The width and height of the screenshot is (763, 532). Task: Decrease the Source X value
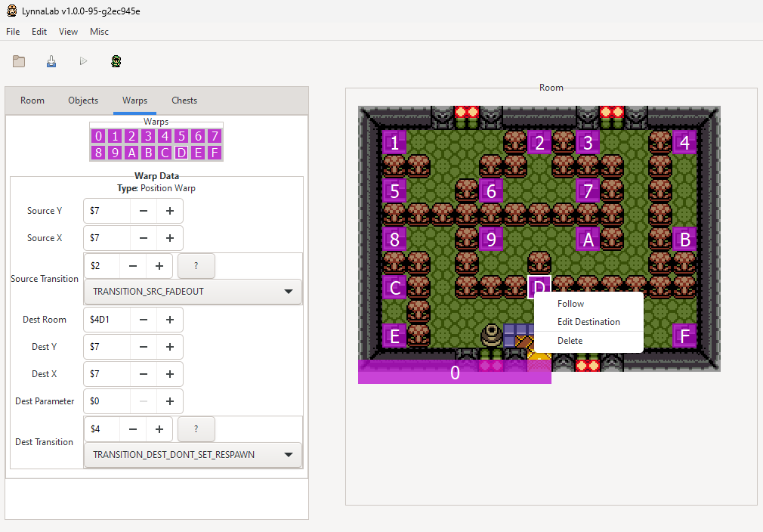click(x=144, y=238)
